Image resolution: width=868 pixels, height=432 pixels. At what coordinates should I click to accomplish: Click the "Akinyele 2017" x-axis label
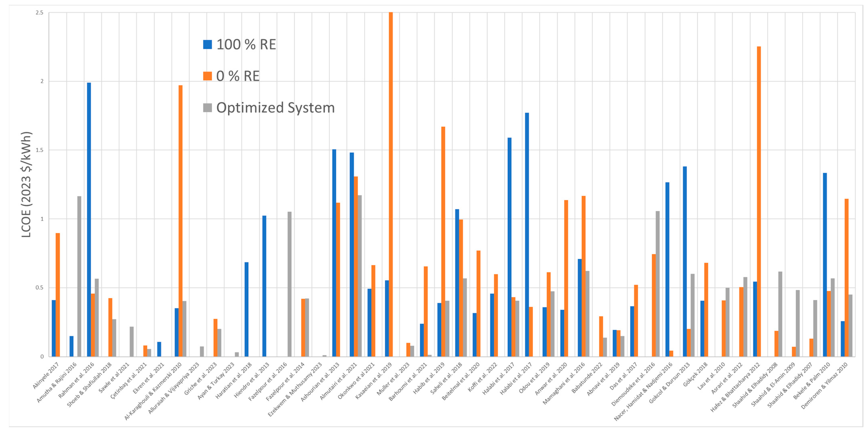(46, 375)
